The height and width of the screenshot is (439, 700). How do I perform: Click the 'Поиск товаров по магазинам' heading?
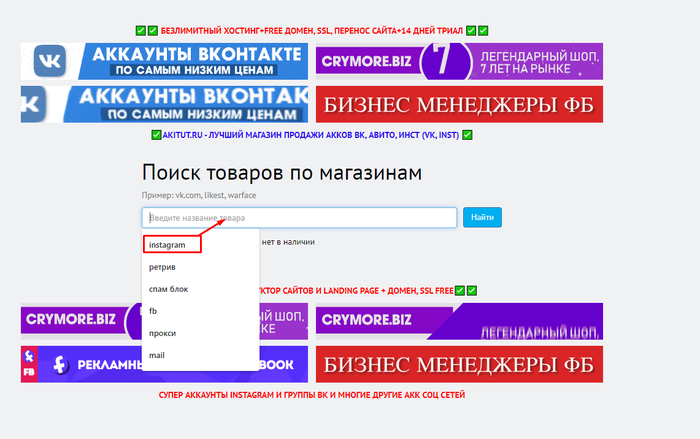[282, 172]
